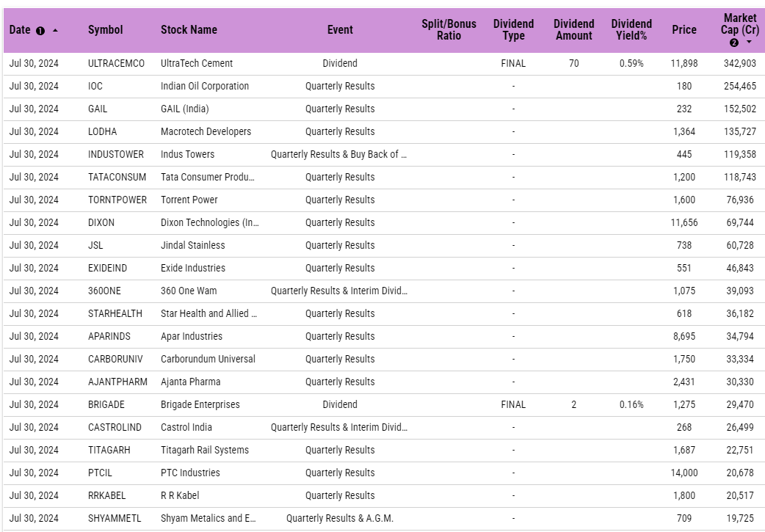This screenshot has height=532, width=765.
Task: Click the Exide Industries stock name
Action: pos(193,268)
